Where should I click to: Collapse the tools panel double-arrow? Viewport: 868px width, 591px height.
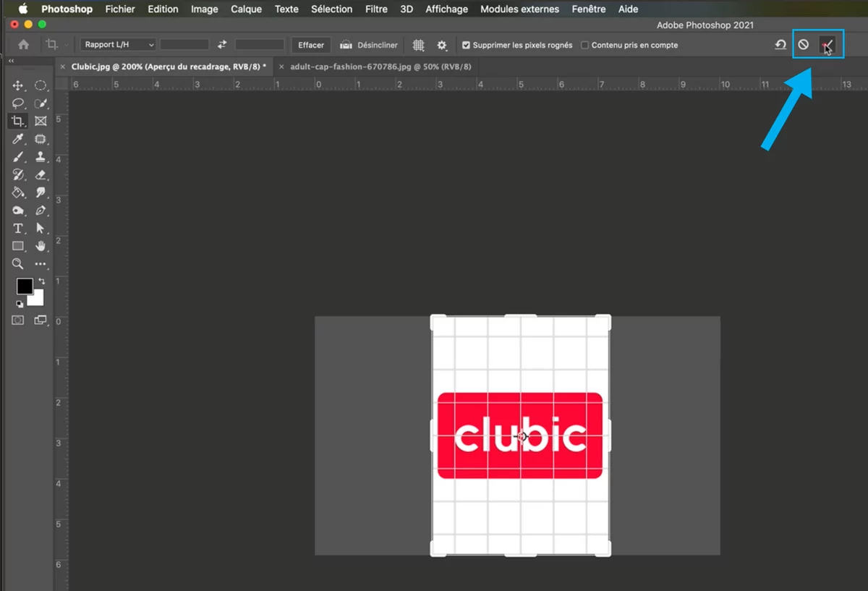coord(12,61)
